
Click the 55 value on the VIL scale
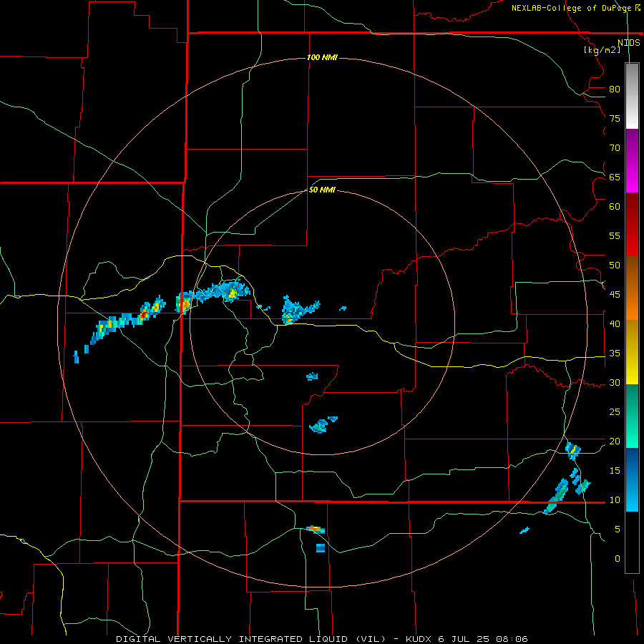click(x=615, y=235)
